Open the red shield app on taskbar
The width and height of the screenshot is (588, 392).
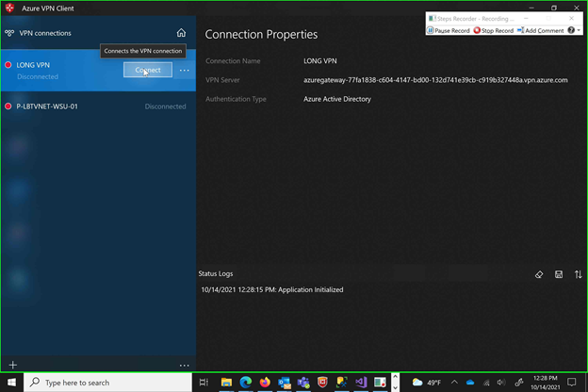click(322, 383)
